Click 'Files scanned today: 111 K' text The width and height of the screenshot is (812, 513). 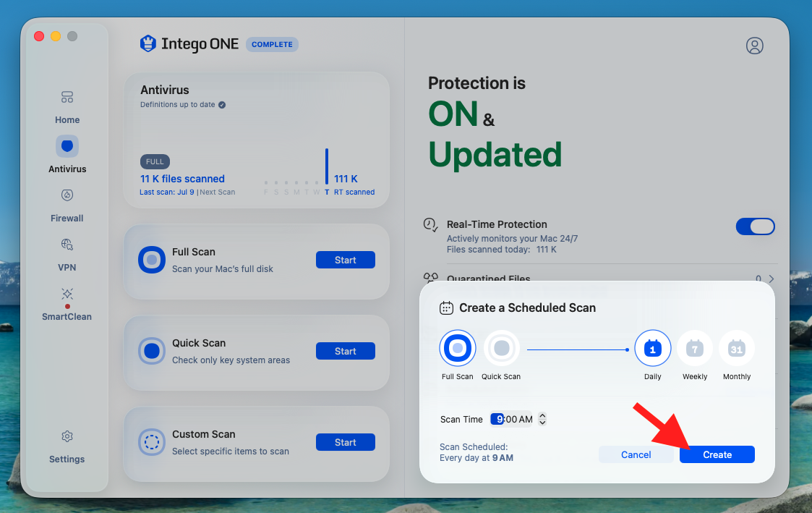click(x=501, y=250)
